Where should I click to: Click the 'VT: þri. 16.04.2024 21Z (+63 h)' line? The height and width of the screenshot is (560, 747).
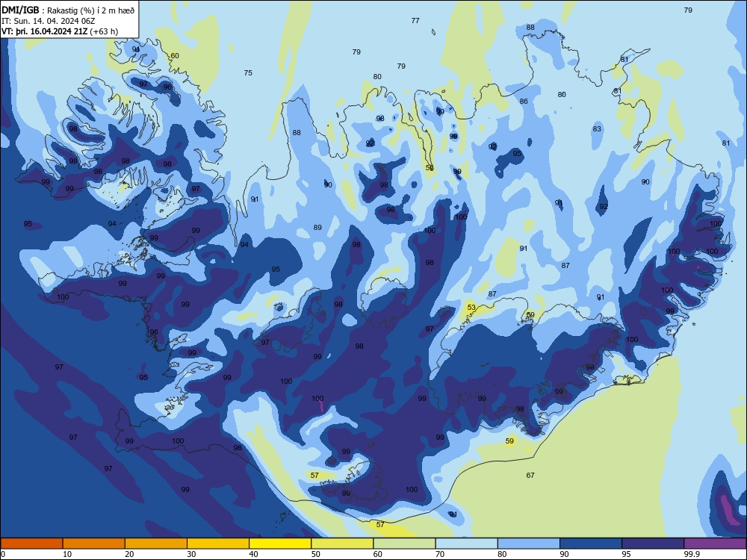60,31
